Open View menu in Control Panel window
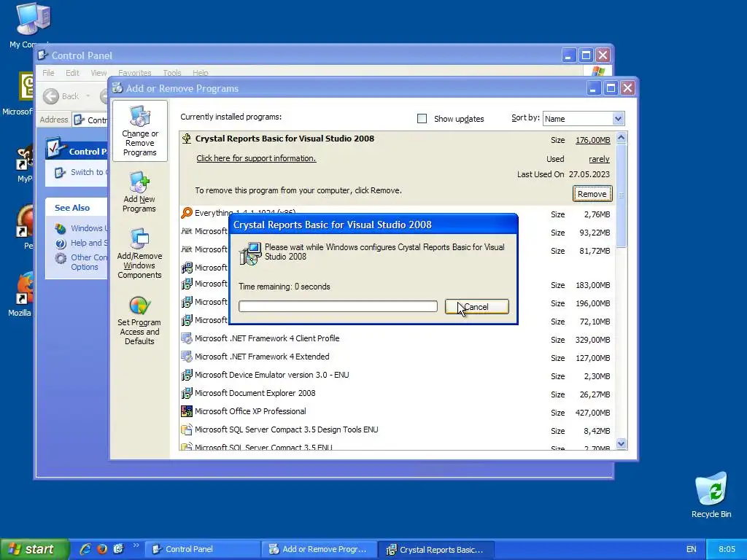Screen dimensions: 747x560 pyautogui.click(x=98, y=73)
